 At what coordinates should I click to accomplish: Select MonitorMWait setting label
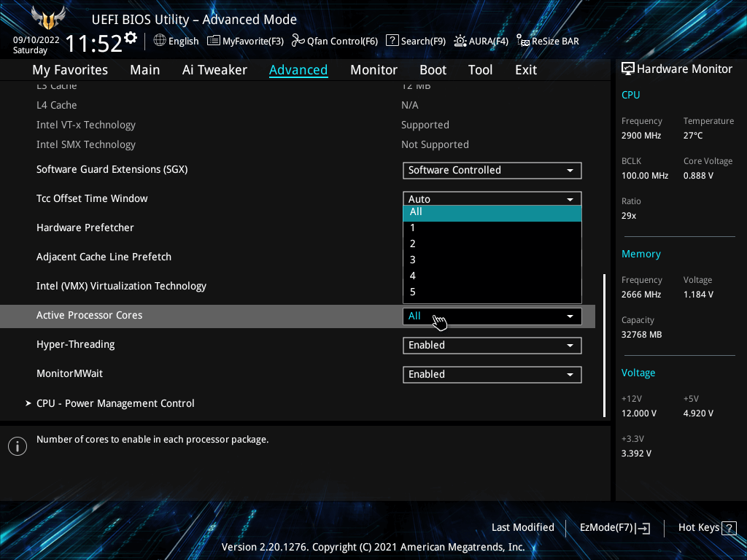tap(69, 374)
